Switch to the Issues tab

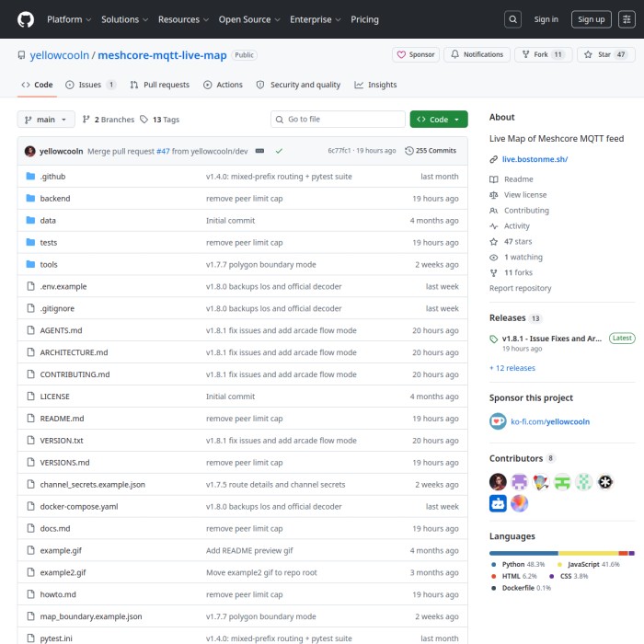90,85
